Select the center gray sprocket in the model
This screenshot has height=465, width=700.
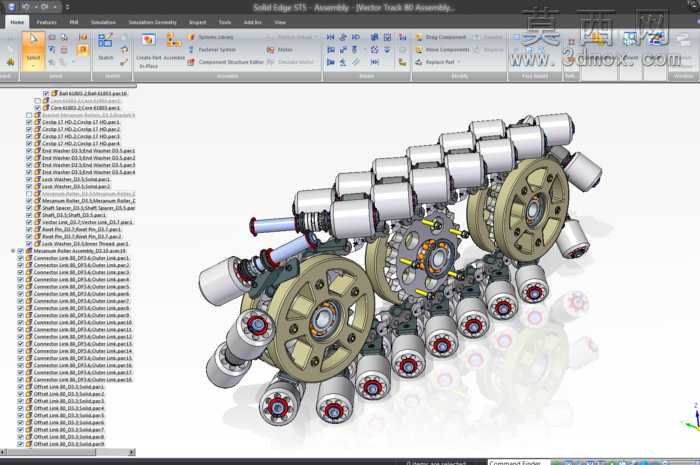point(427,259)
